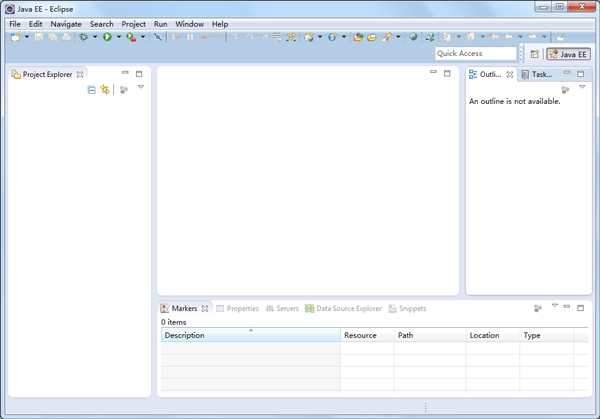
Task: Toggle Link with Editor in Project Explorer
Action: 105,90
